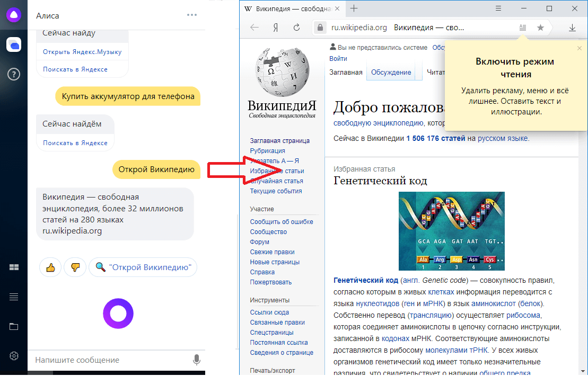Click the молекулами тРНК link
Viewport: 588px width, 376px height.
click(x=457, y=351)
